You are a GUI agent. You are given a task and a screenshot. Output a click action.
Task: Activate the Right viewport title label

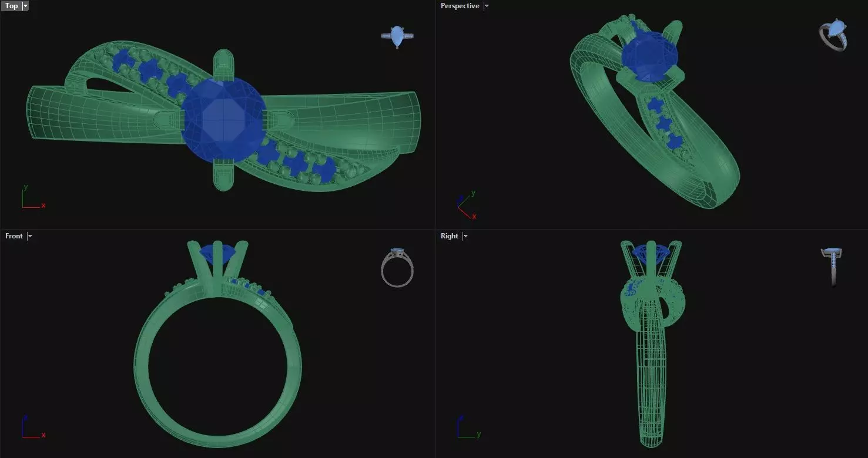450,236
